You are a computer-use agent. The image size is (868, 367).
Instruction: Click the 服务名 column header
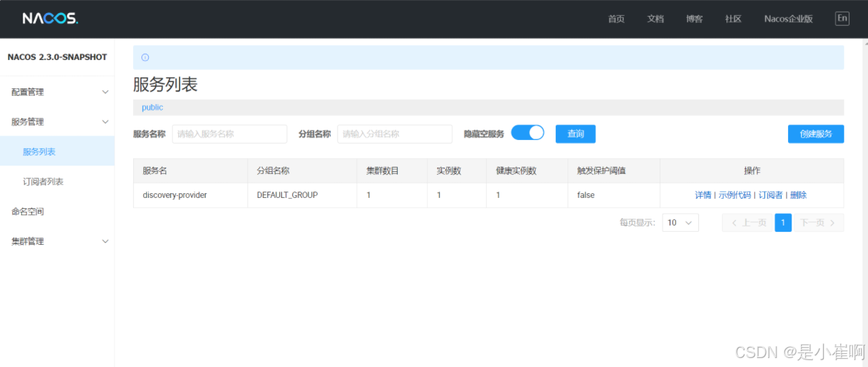click(190, 170)
